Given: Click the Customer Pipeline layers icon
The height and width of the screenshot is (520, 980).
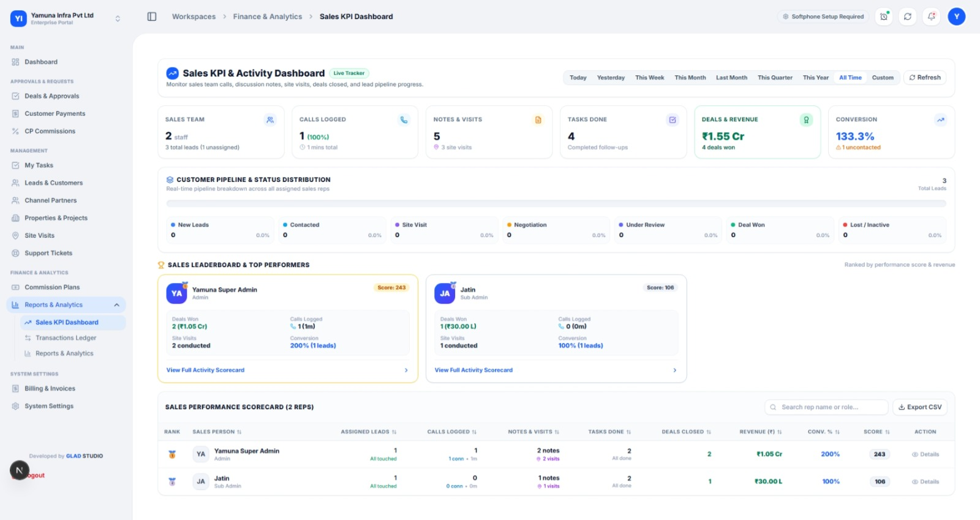Looking at the screenshot, I should [x=170, y=180].
